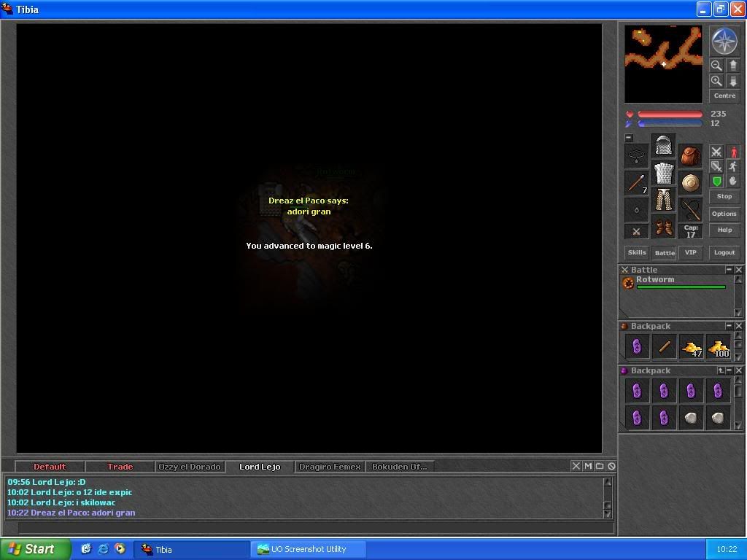Minimize the Battle panel

tap(729, 270)
